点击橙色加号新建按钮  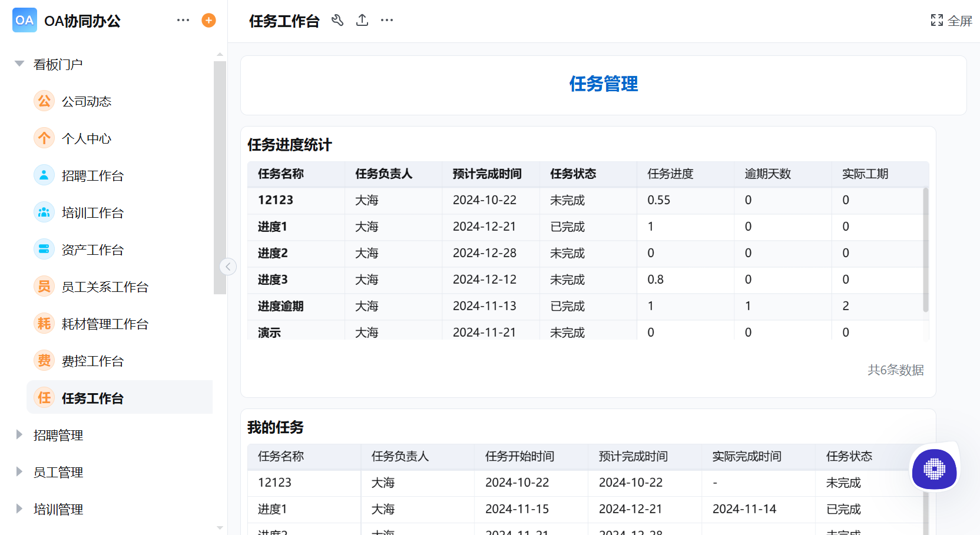[x=208, y=20]
